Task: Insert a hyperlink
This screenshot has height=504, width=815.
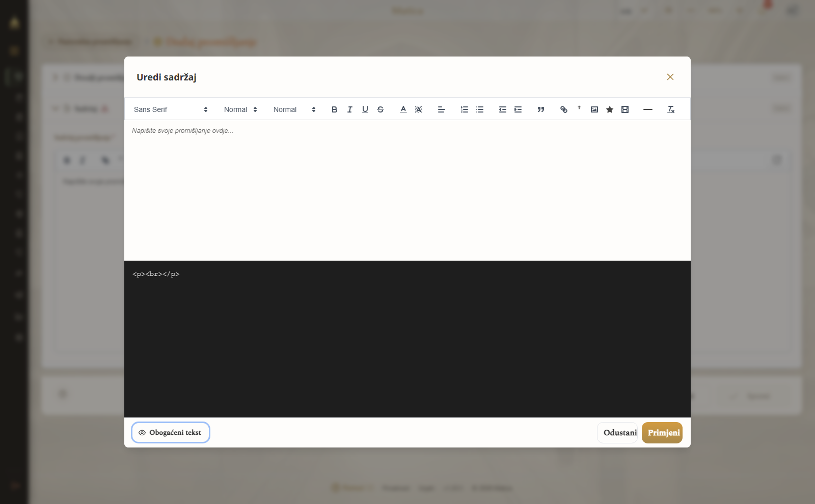Action: (x=563, y=109)
